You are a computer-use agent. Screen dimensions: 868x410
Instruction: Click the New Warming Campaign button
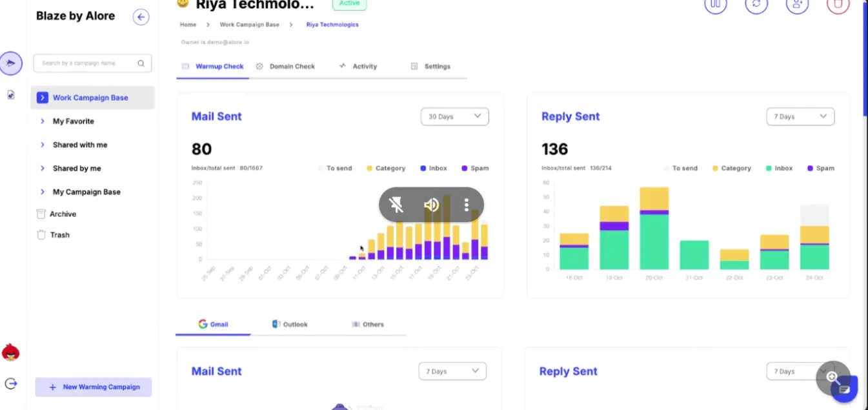click(x=94, y=387)
